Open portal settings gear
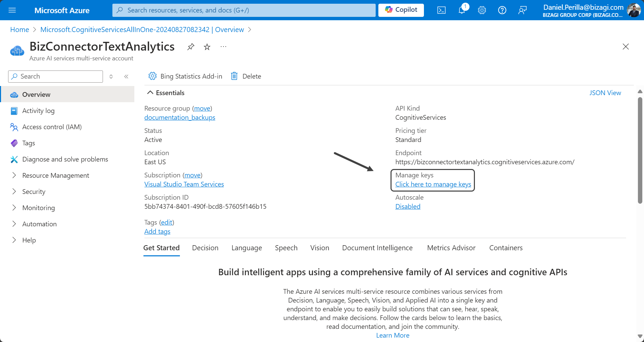The width and height of the screenshot is (644, 342). [482, 10]
